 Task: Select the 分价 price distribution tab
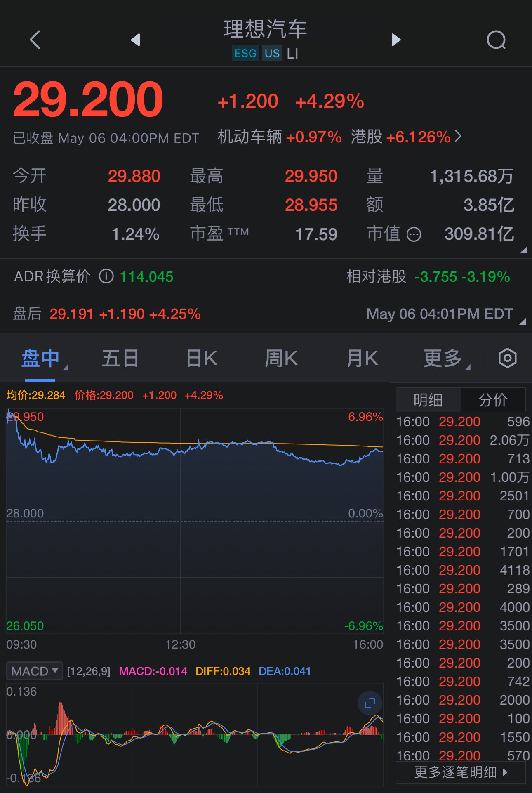coord(493,400)
